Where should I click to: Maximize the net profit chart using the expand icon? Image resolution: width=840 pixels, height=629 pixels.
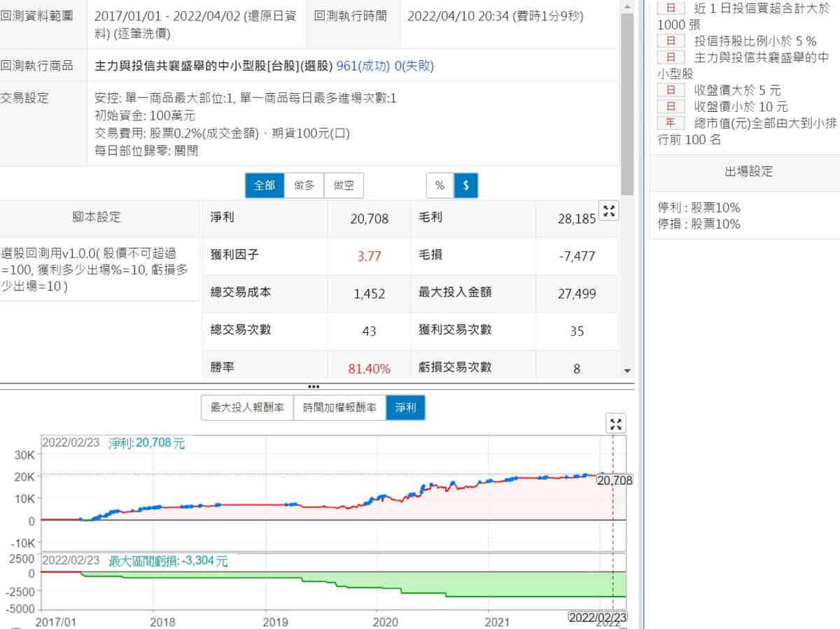tap(615, 423)
